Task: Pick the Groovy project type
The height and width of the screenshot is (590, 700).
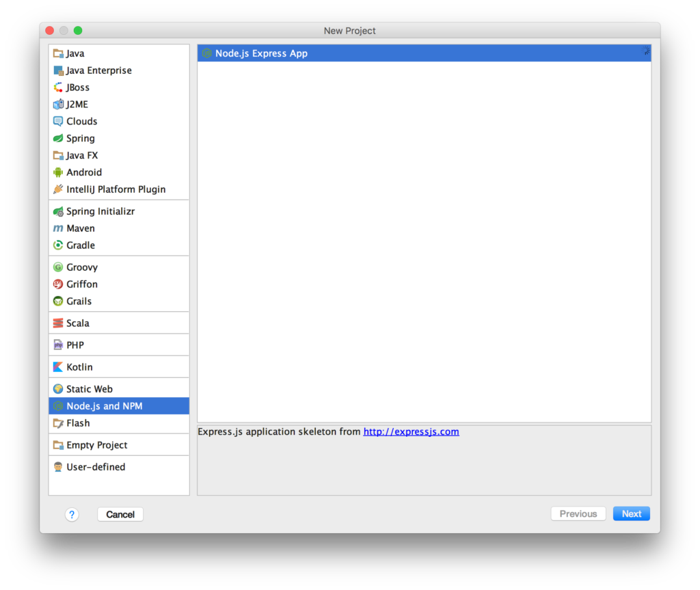Action: (x=119, y=267)
